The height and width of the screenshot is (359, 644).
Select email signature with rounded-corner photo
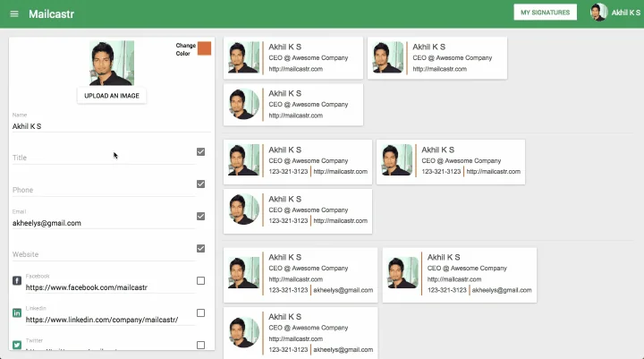pos(460,275)
